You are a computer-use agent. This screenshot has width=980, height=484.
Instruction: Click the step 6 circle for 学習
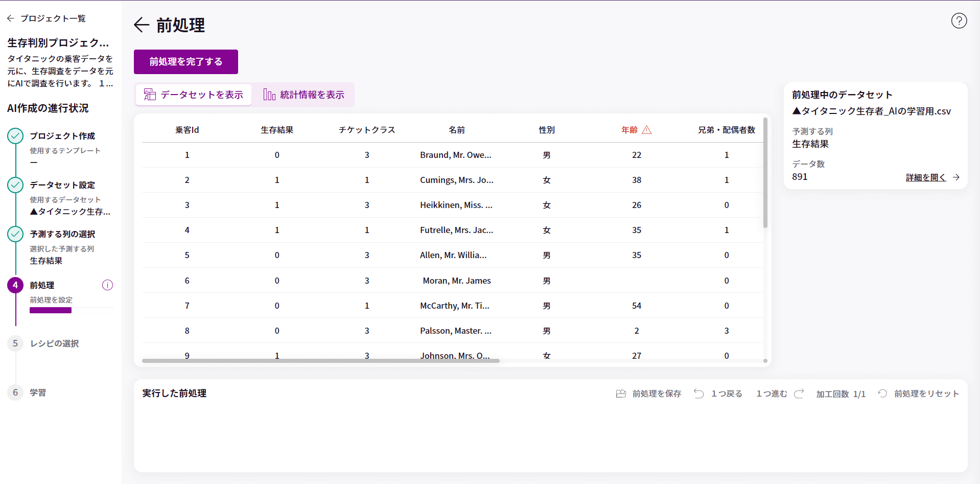point(15,393)
